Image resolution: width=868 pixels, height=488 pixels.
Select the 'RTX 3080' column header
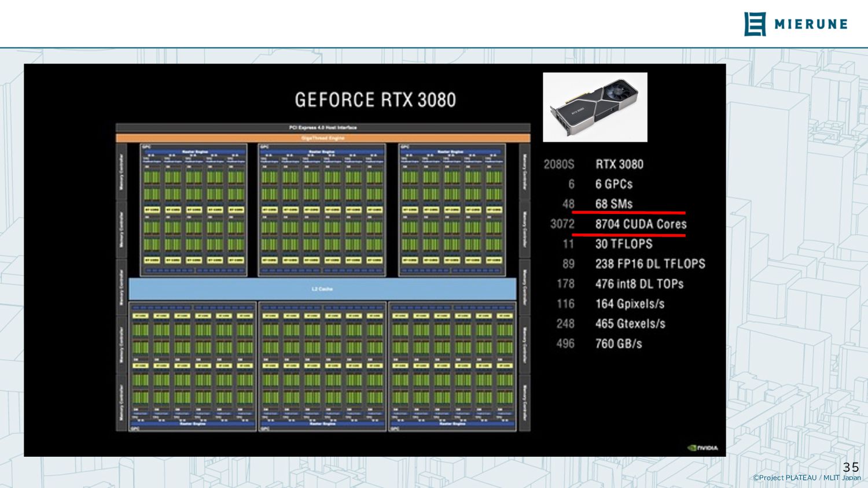point(619,164)
